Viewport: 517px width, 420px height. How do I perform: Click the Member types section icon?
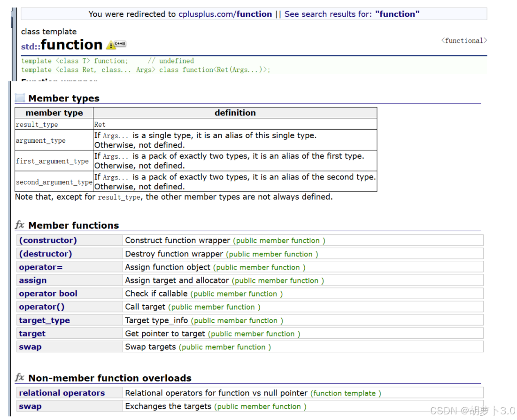[x=20, y=98]
